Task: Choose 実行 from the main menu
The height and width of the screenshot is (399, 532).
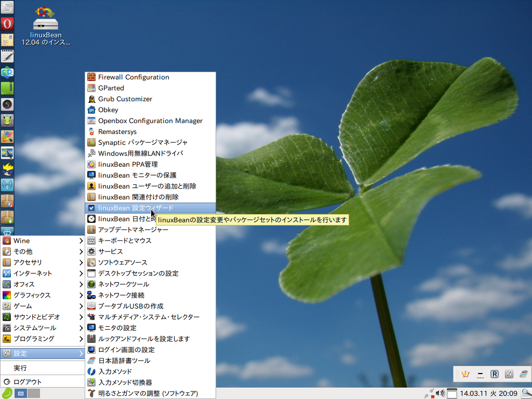Action: point(43,368)
